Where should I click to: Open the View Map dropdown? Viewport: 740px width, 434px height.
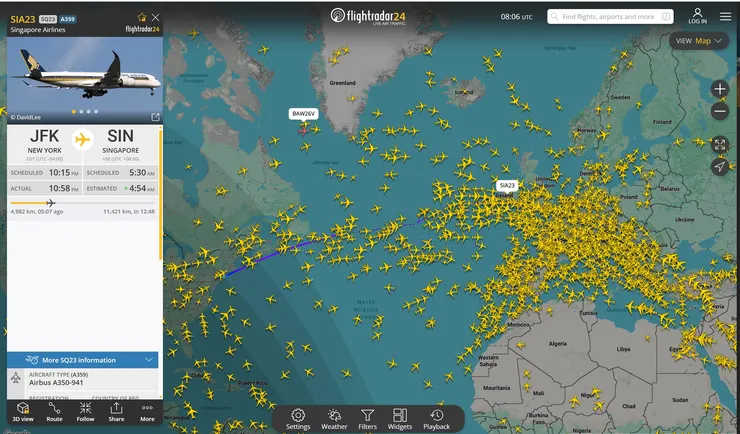tap(699, 41)
